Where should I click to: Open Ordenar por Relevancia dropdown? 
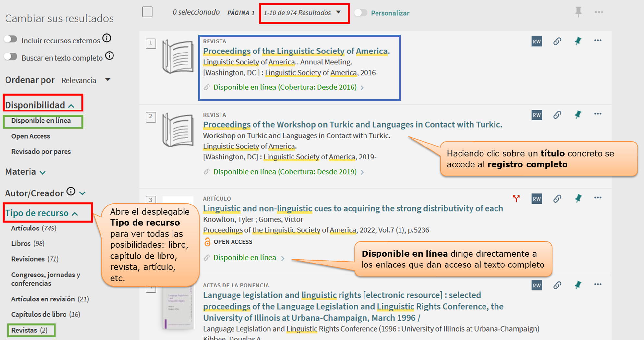point(86,80)
